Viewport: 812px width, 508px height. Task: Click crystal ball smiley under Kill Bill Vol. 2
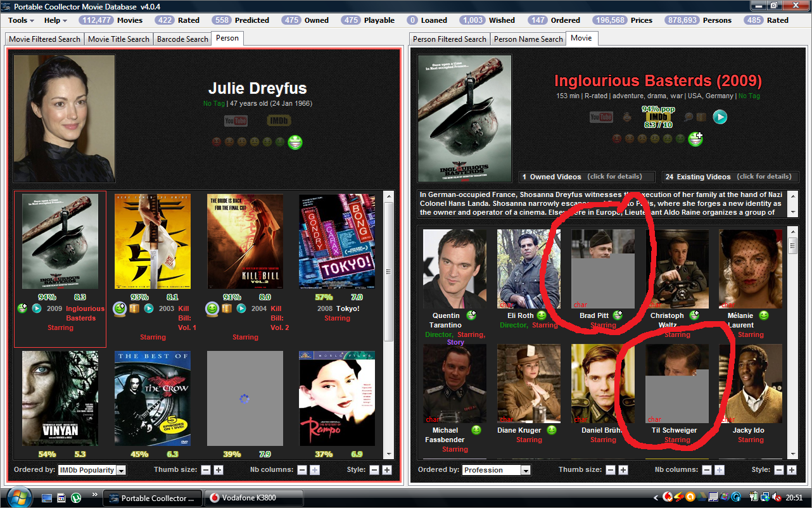(x=212, y=309)
